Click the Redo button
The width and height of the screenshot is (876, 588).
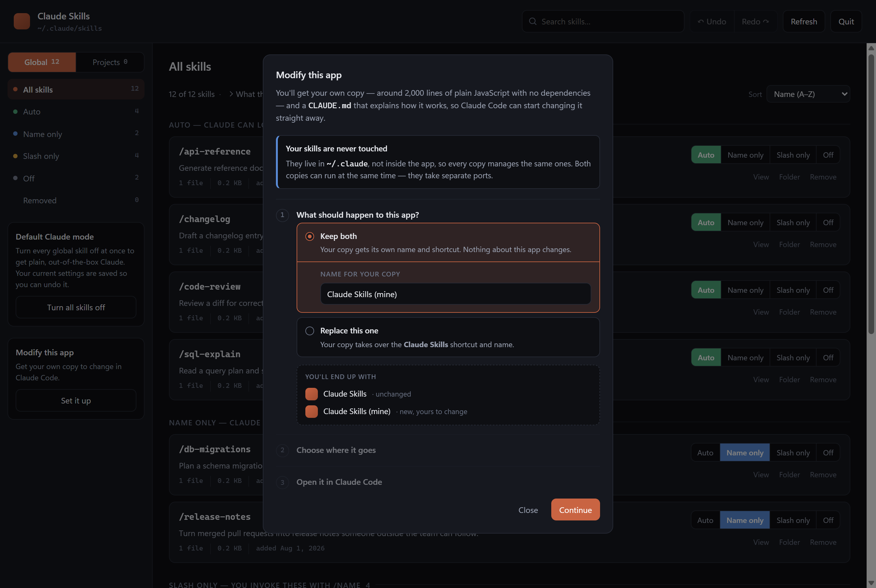tap(755, 21)
